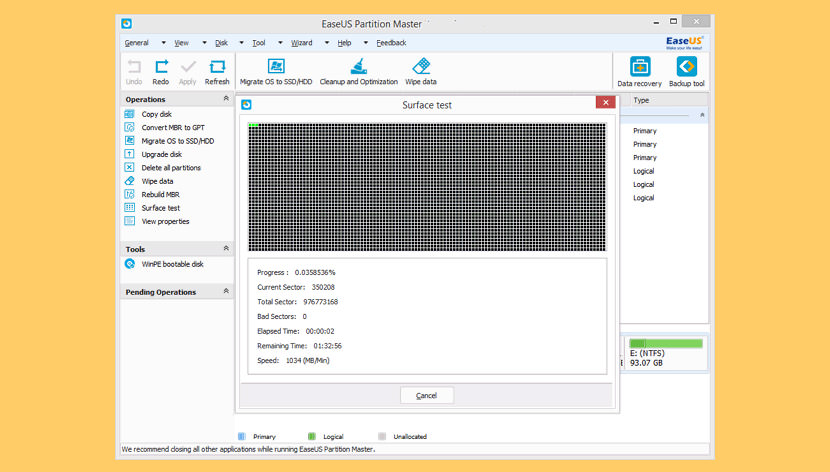Open the Disk menu

[221, 43]
